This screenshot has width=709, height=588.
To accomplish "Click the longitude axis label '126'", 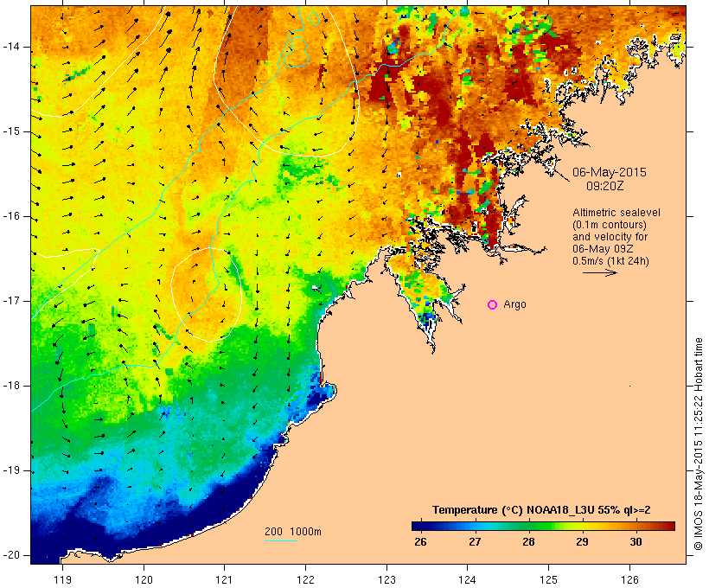I will [x=629, y=579].
